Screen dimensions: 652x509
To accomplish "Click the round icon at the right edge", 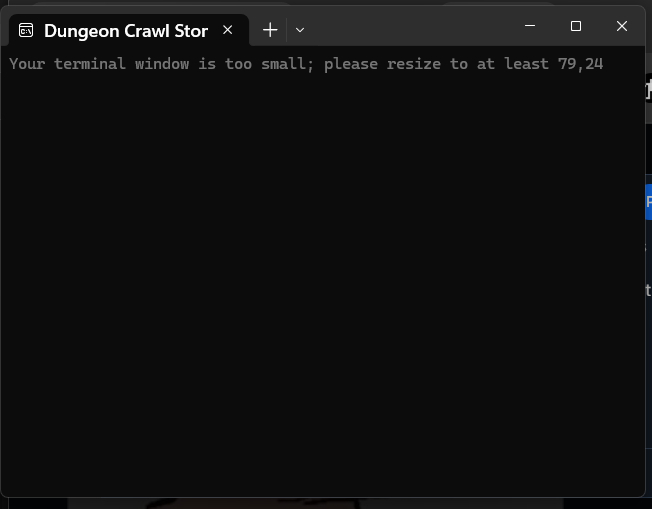I will pyautogui.click(x=649, y=88).
